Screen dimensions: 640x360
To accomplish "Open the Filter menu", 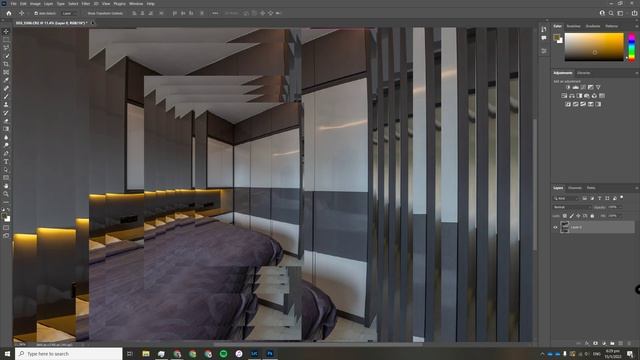I will tap(86, 3).
